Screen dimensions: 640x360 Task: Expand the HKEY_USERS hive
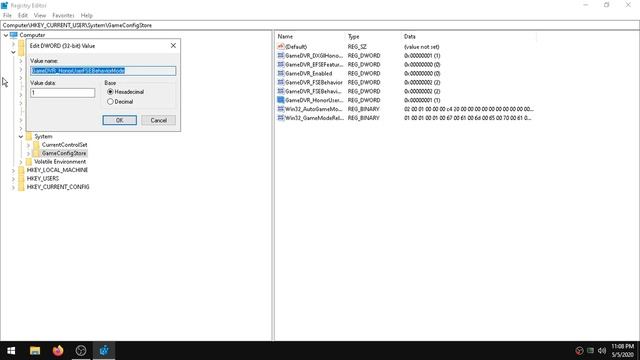[13, 179]
